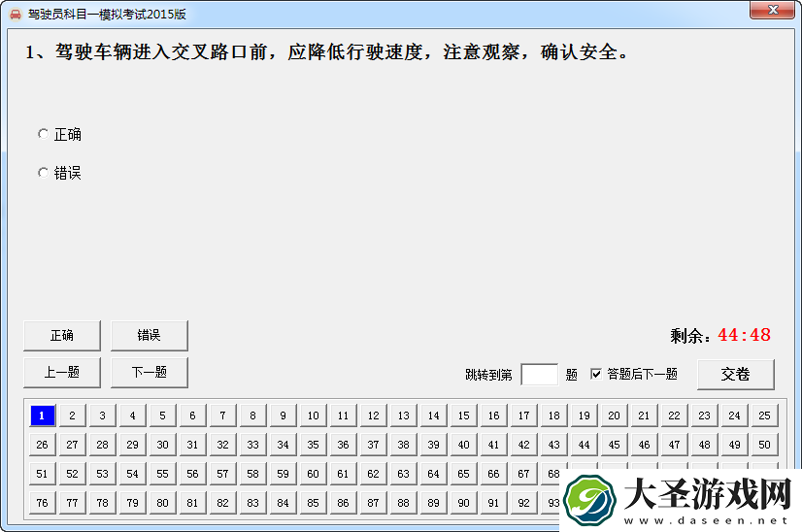Jump to question 63 in grid
Viewport: 802px width, 532px height.
pyautogui.click(x=404, y=474)
